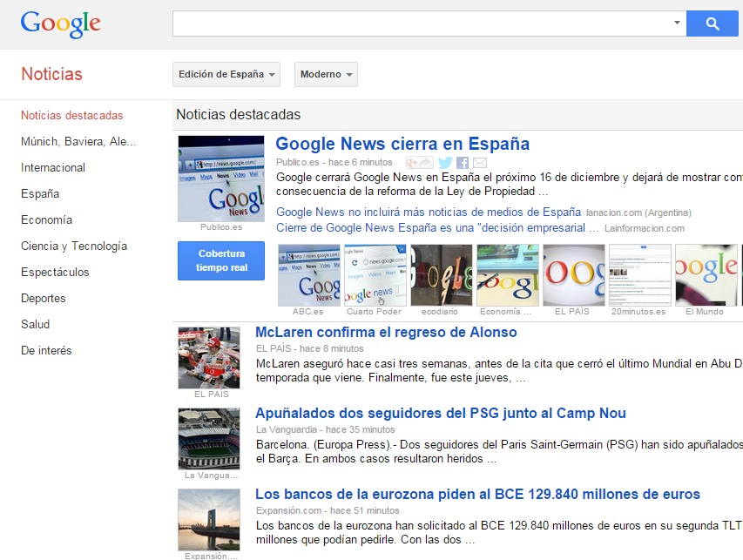Share story via email envelope icon

coord(480,163)
